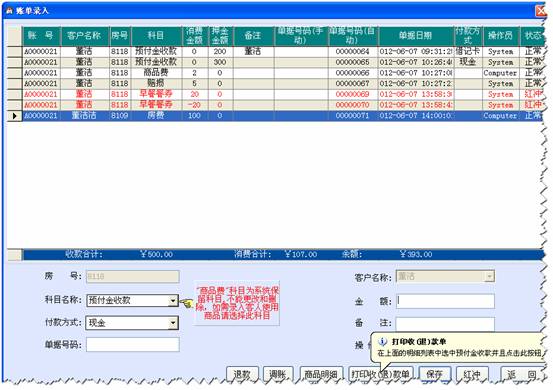Open the 科目名称 dropdown list
Screen dimensions: 553x390
click(x=173, y=301)
